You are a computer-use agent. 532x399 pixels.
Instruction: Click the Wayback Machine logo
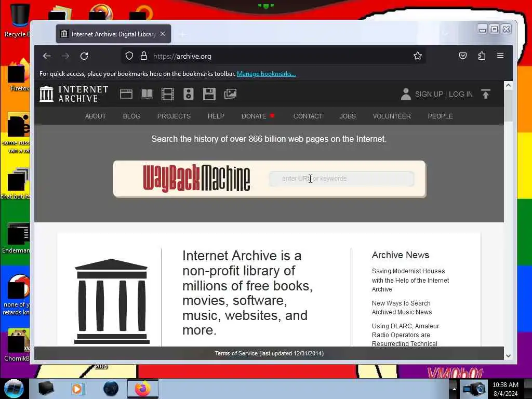tap(197, 179)
